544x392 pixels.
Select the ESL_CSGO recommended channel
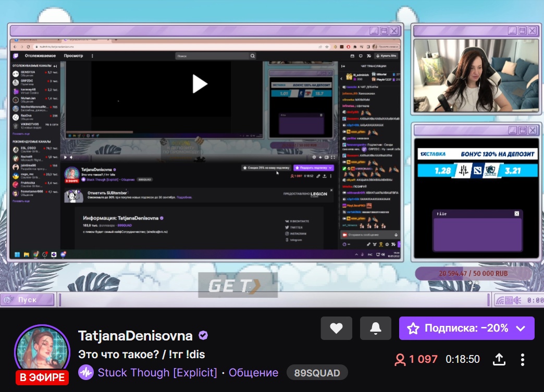35,149
